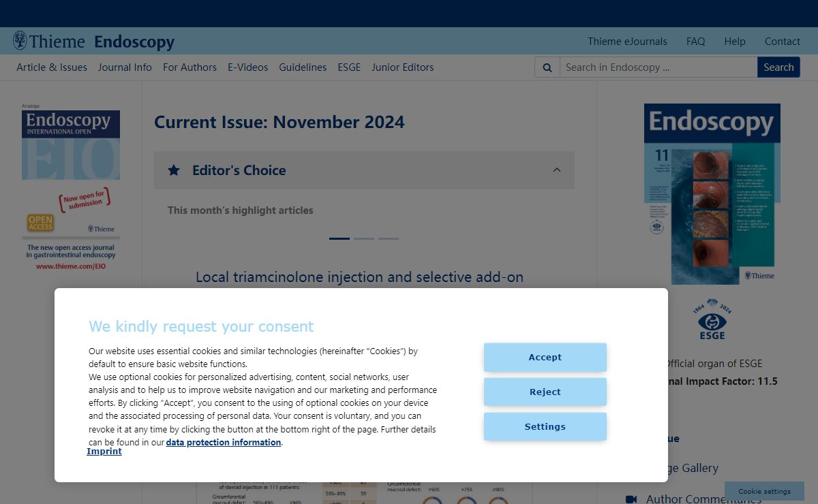Viewport: 818px width, 504px height.
Task: Open the Help link
Action: (735, 42)
